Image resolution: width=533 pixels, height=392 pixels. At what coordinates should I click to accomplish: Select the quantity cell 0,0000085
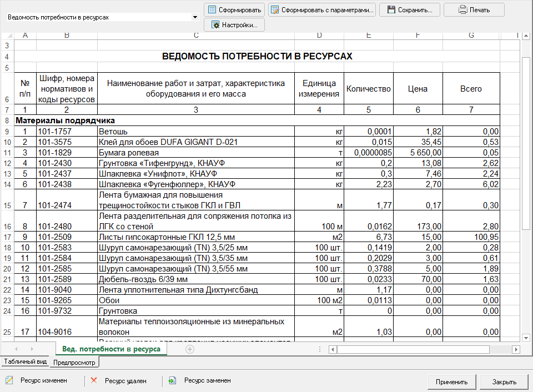(x=369, y=153)
